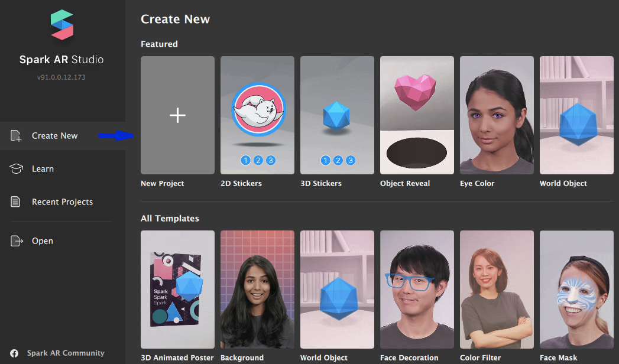The width and height of the screenshot is (619, 364).
Task: Click the Create New document icon
Action: point(16,136)
